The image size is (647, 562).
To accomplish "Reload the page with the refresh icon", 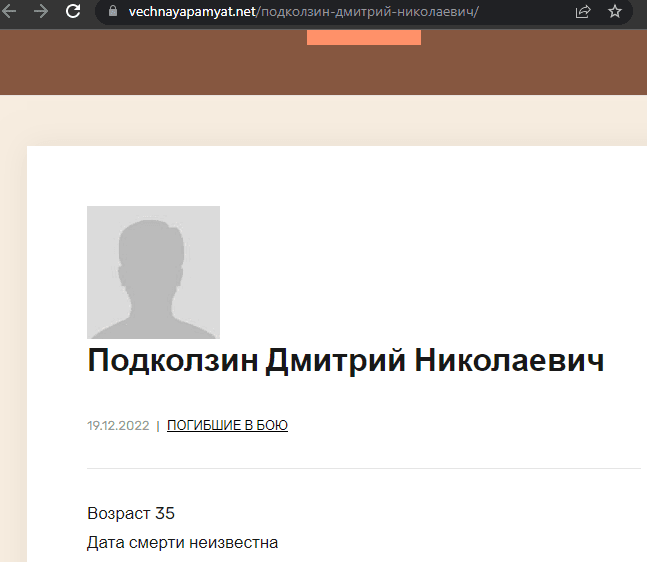I will [x=73, y=11].
